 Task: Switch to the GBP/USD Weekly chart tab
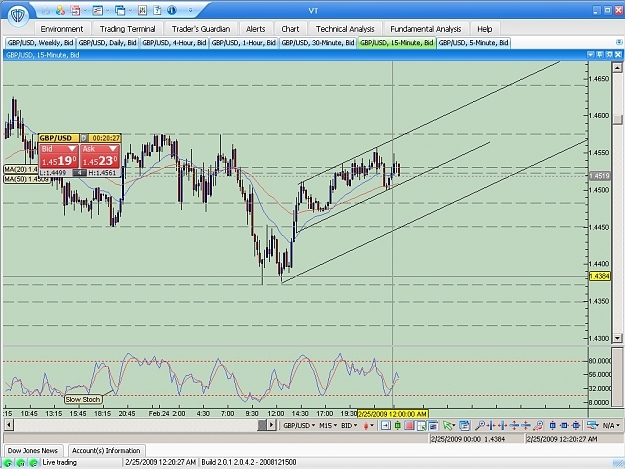point(40,43)
